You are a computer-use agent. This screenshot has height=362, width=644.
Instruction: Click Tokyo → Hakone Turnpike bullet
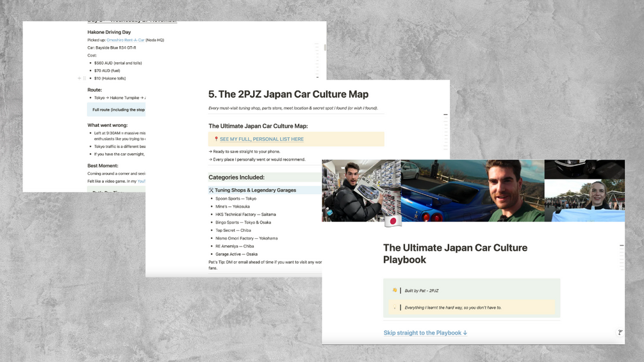(x=120, y=97)
